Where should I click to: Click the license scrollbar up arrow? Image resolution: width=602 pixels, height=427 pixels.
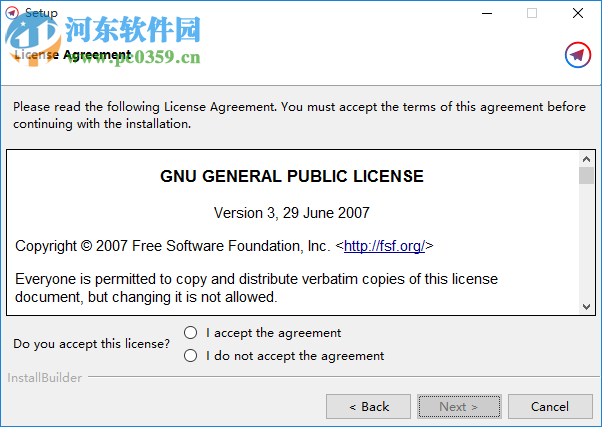point(586,159)
